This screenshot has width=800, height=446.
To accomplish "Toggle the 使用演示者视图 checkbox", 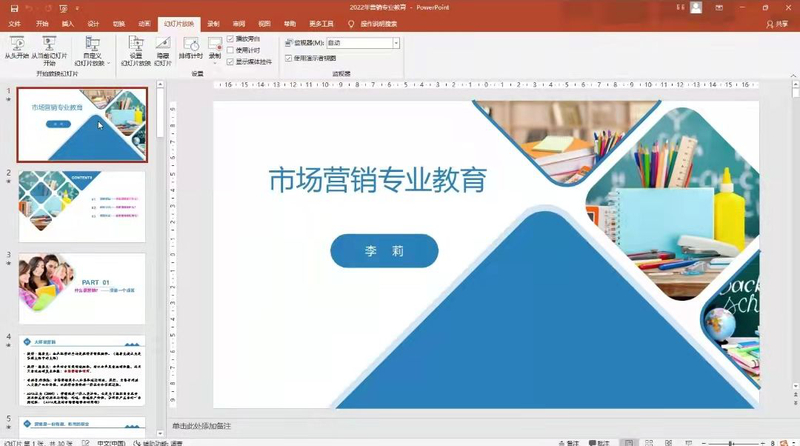I will (288, 58).
